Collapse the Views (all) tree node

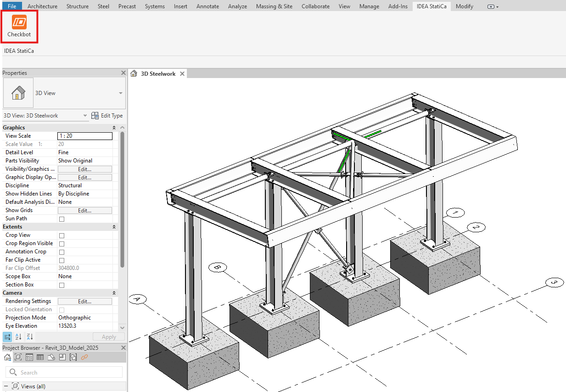(6, 386)
